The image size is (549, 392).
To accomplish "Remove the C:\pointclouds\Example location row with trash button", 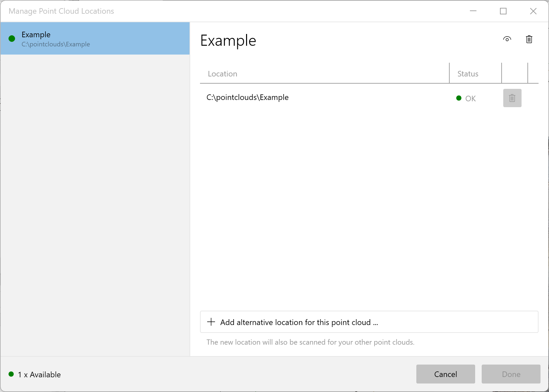I will pos(512,98).
